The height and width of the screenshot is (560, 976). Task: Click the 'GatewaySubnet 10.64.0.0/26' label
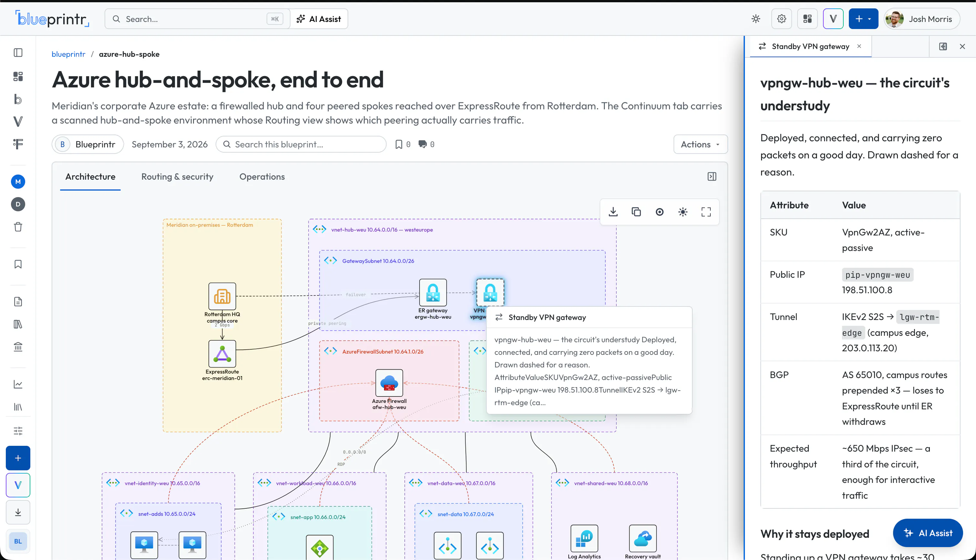(378, 261)
